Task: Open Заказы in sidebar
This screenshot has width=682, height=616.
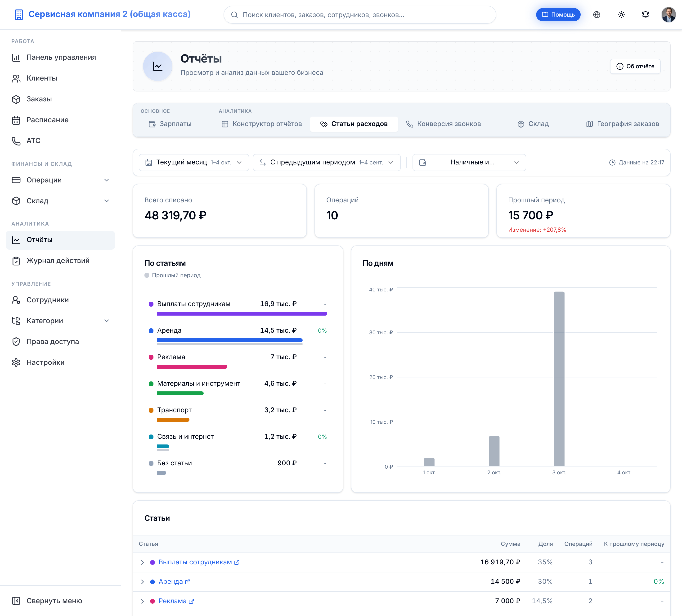Action: click(60, 99)
